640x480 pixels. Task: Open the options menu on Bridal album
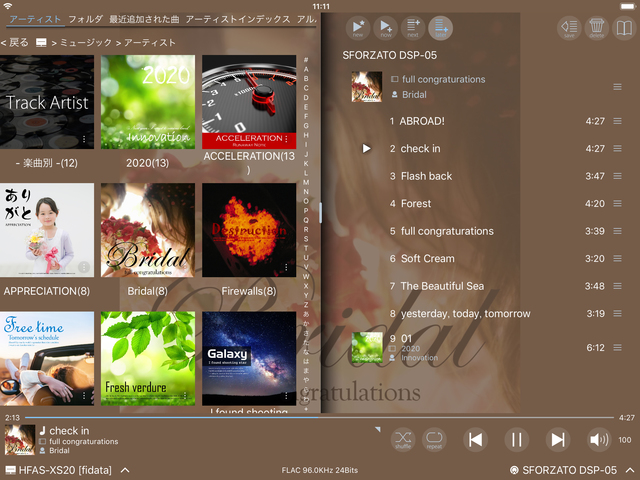(185, 267)
